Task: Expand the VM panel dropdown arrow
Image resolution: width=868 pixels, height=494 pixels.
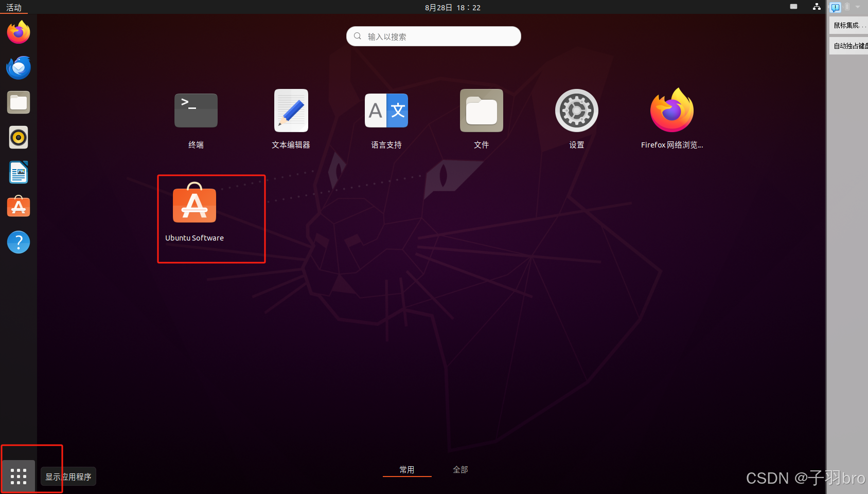Action: (x=858, y=7)
